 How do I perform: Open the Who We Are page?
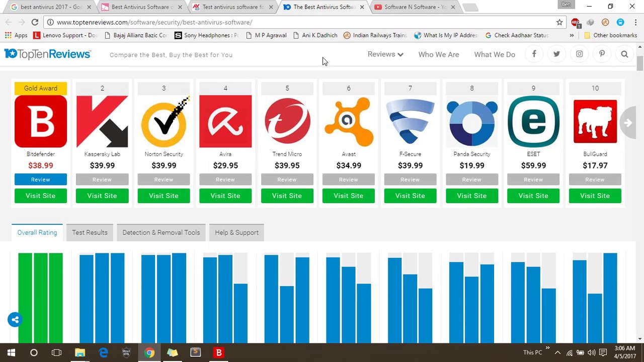coord(439,54)
